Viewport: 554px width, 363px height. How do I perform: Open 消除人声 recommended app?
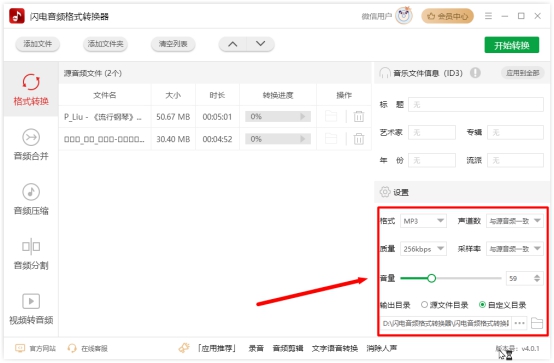tap(382, 349)
